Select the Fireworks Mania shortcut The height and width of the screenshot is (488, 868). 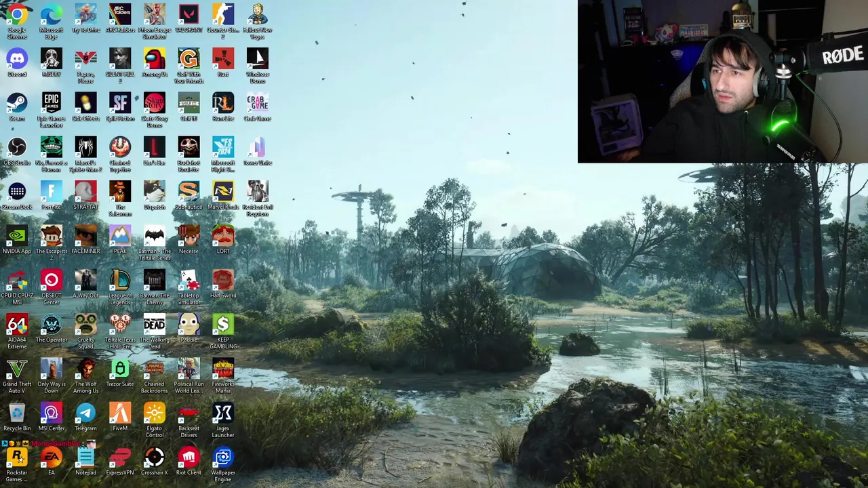point(223,369)
